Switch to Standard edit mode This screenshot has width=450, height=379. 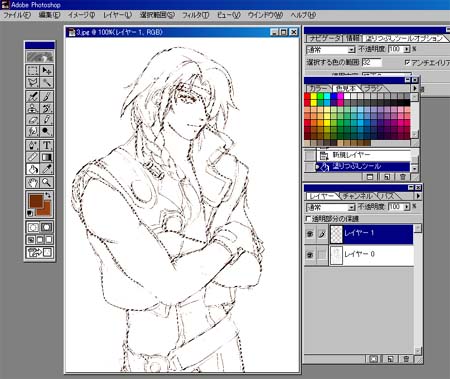pyautogui.click(x=33, y=228)
